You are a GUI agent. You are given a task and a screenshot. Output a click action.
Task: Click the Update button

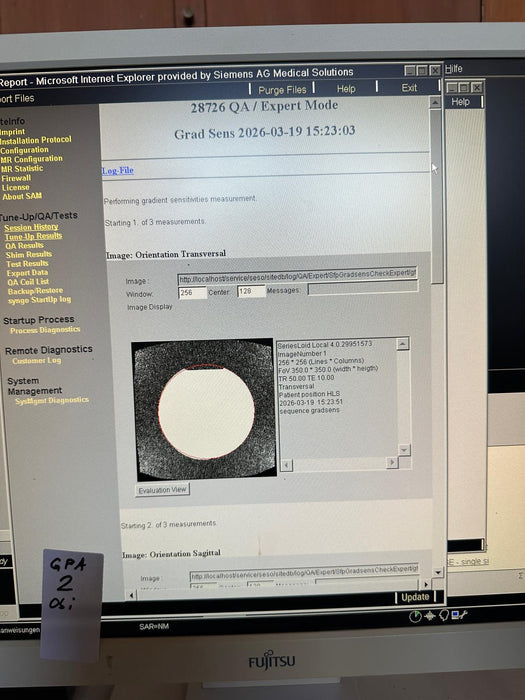click(x=415, y=597)
